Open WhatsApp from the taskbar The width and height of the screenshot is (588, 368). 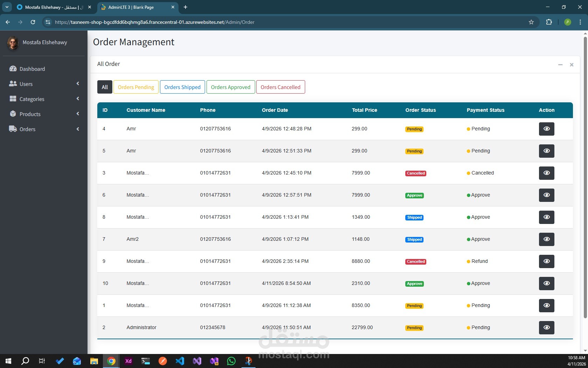tap(231, 361)
